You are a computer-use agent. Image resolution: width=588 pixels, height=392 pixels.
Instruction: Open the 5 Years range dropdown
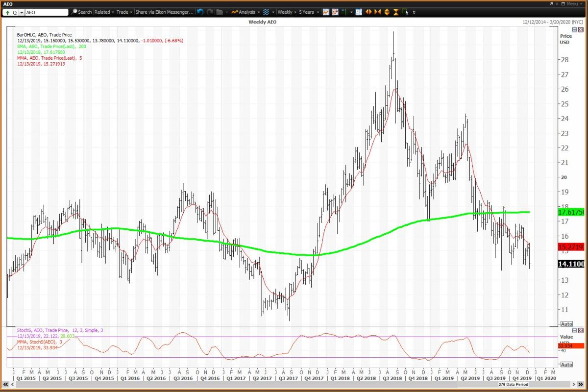(x=309, y=12)
